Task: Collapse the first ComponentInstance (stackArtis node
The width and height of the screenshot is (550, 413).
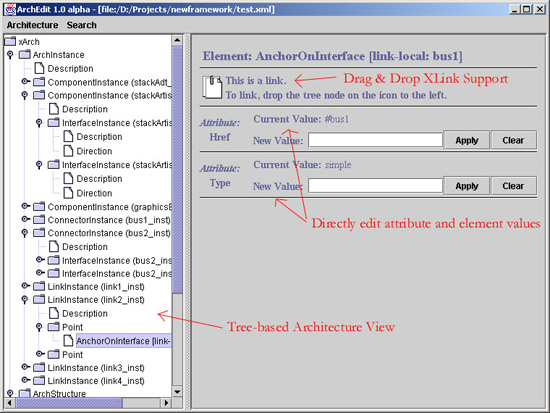Action: click(25, 95)
